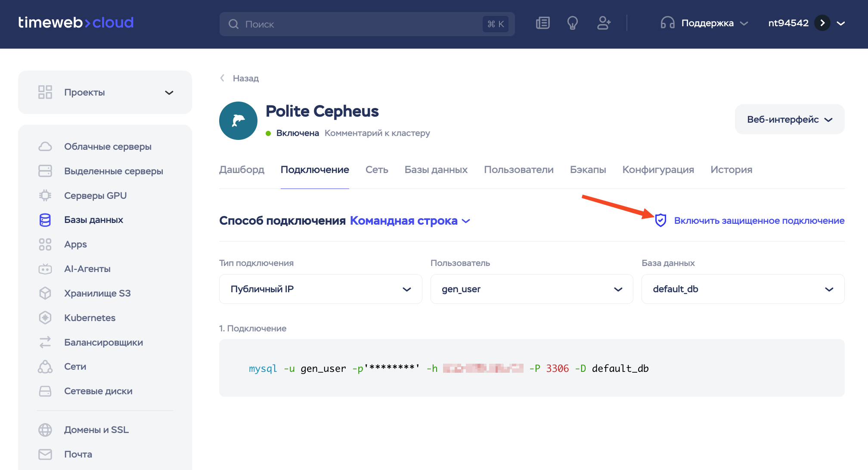Click the MySQL dolphin cluster avatar

click(238, 121)
